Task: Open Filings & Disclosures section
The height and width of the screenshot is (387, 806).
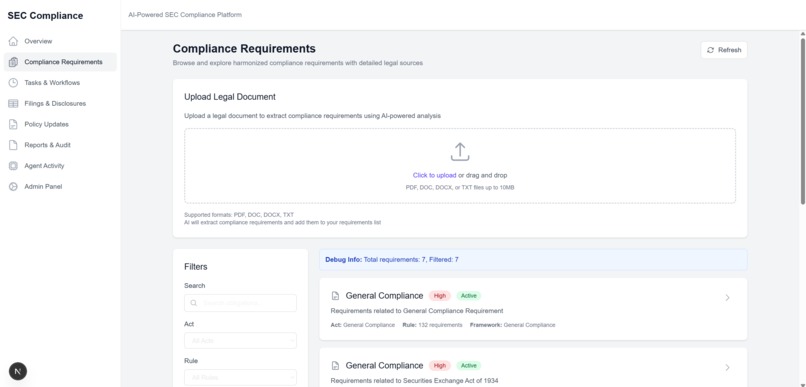Action: [x=60, y=104]
